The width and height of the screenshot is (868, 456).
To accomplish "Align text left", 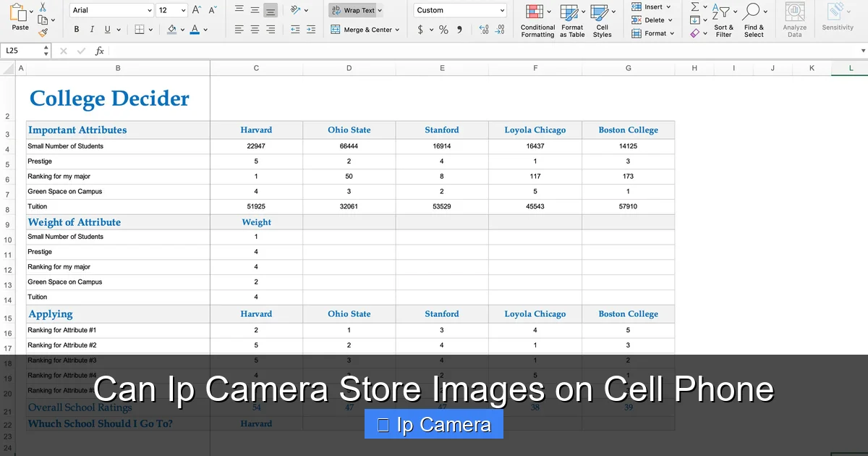I will 239,30.
